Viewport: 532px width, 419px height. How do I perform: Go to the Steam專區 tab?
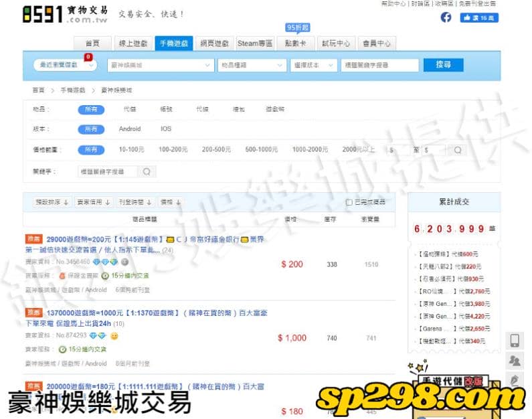[x=255, y=44]
